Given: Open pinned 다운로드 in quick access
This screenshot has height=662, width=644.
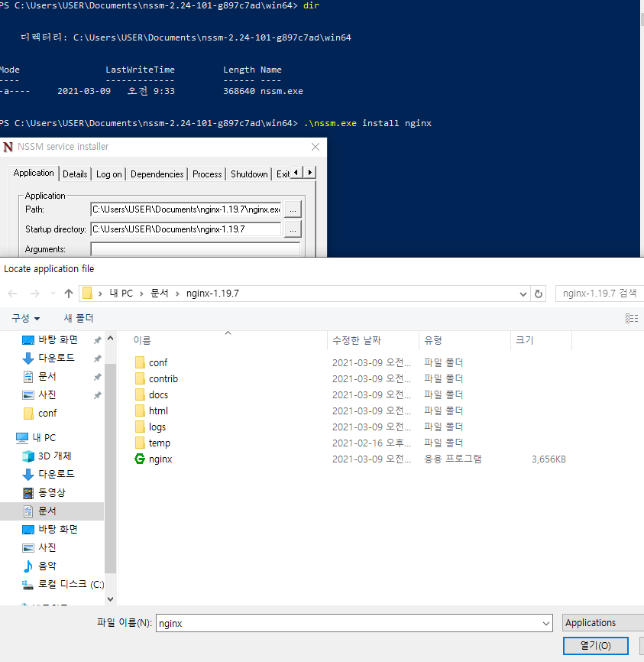Looking at the screenshot, I should [x=56, y=358].
